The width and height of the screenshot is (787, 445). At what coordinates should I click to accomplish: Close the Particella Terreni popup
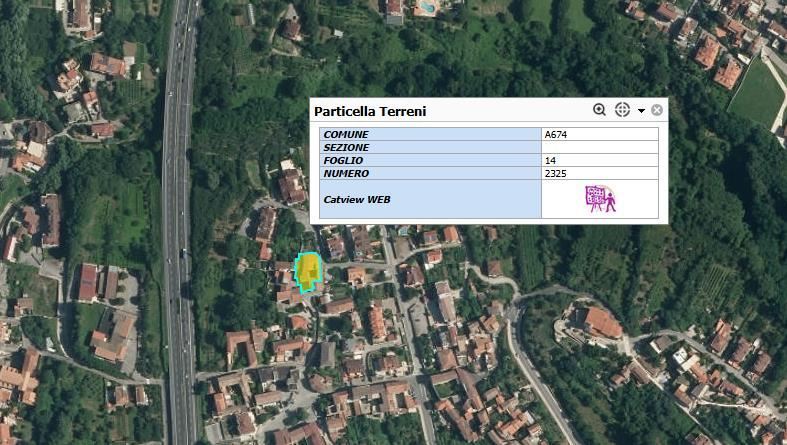tap(657, 110)
